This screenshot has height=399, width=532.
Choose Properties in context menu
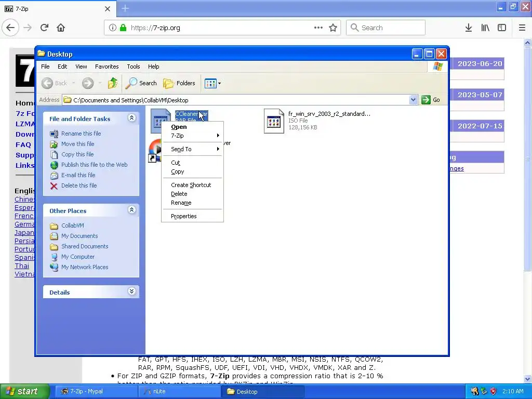(x=192, y=216)
